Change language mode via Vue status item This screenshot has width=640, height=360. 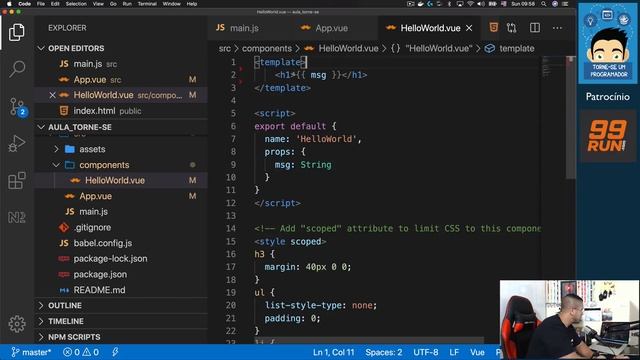click(x=477, y=352)
